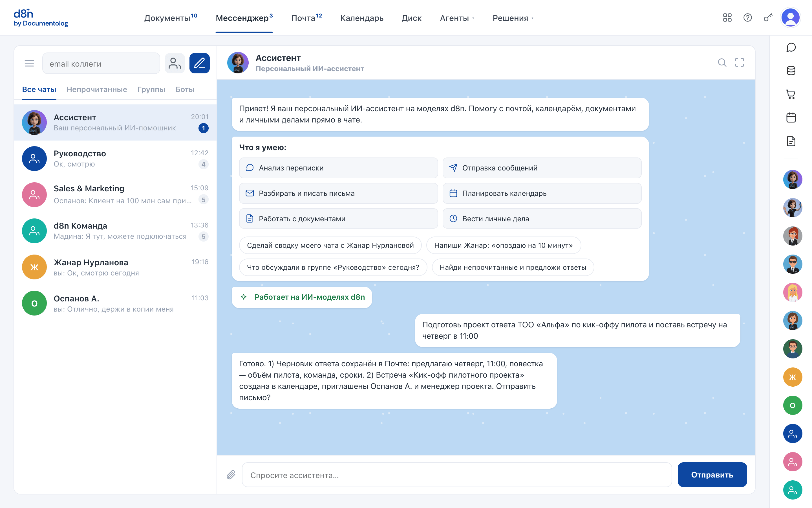Open chat with Оспанов А.
This screenshot has height=508, width=812.
tap(115, 303)
